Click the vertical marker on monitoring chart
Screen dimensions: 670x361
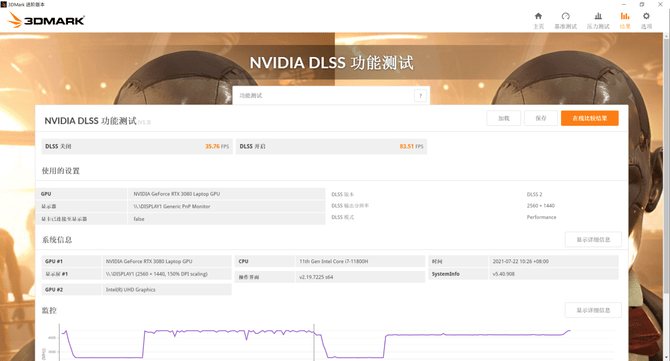coord(314,342)
